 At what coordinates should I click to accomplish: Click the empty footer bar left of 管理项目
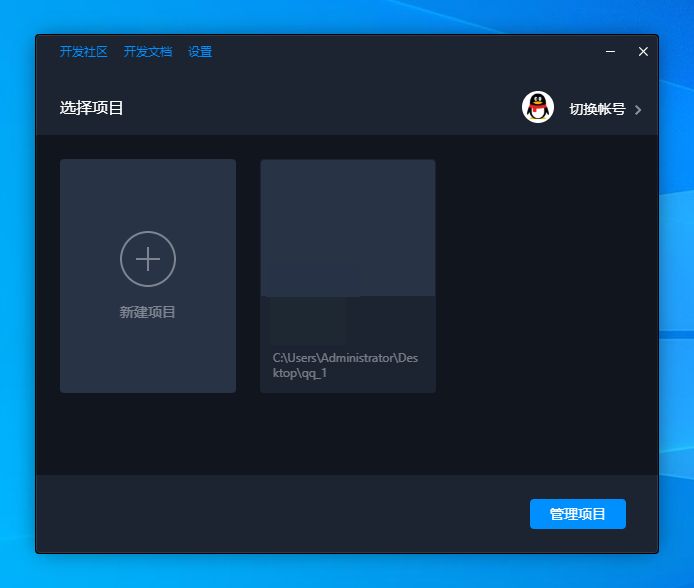(x=280, y=514)
